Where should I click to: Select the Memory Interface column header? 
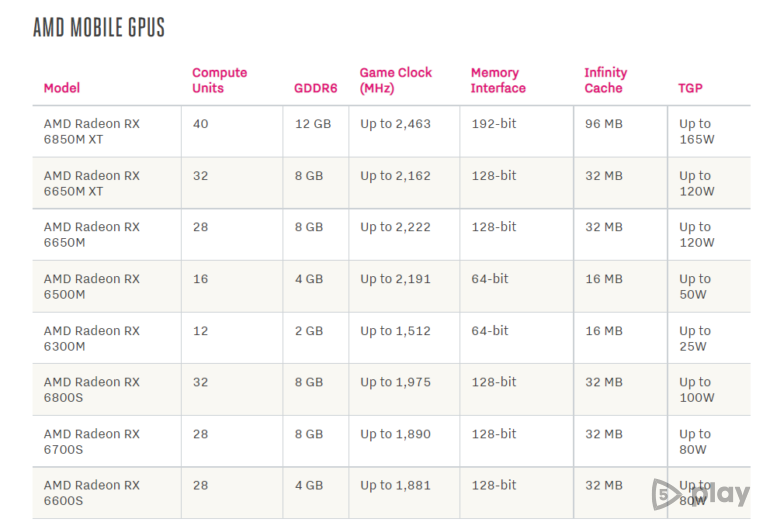(498, 80)
